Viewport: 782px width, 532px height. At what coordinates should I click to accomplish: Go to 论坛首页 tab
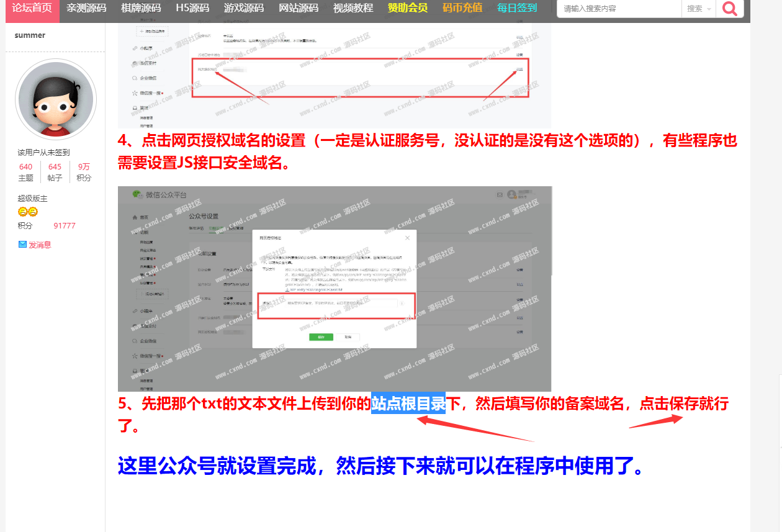tap(32, 9)
